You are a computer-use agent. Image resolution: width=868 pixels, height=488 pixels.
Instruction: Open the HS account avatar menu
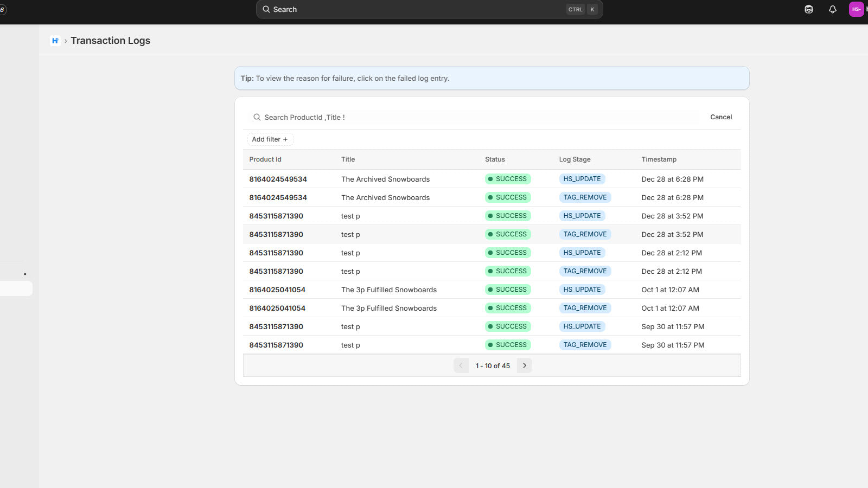pyautogui.click(x=856, y=9)
